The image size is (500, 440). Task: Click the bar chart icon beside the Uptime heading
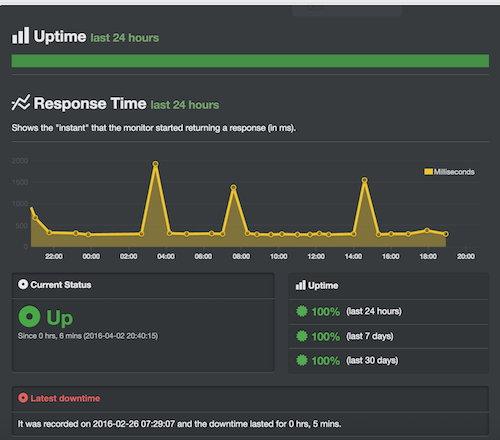(20, 36)
